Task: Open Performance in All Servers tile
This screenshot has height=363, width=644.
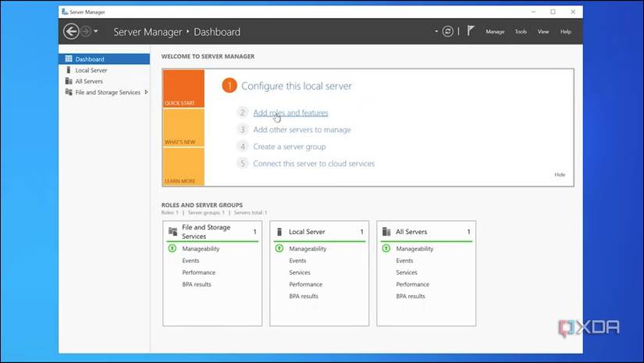Action: (x=412, y=285)
